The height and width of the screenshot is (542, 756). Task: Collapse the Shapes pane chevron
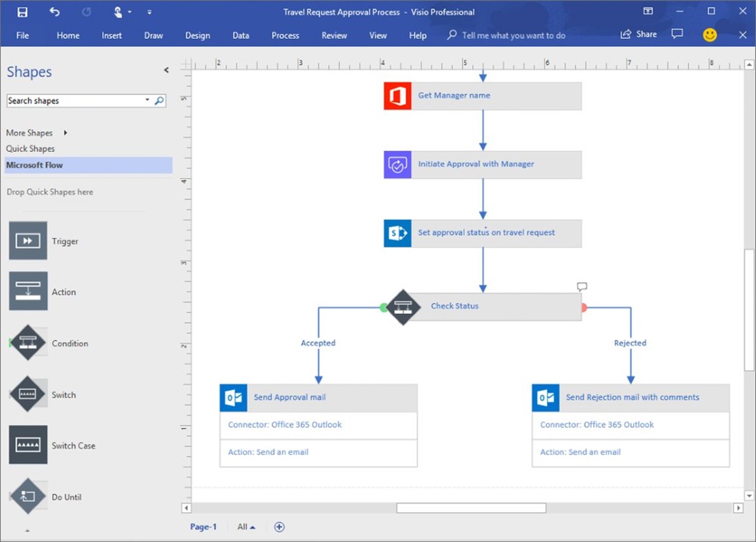166,70
